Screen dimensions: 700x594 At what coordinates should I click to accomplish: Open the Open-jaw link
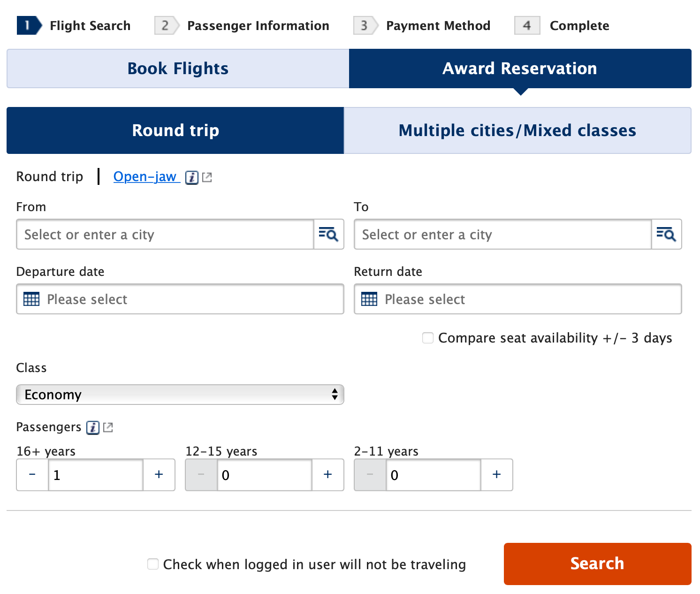pyautogui.click(x=145, y=177)
